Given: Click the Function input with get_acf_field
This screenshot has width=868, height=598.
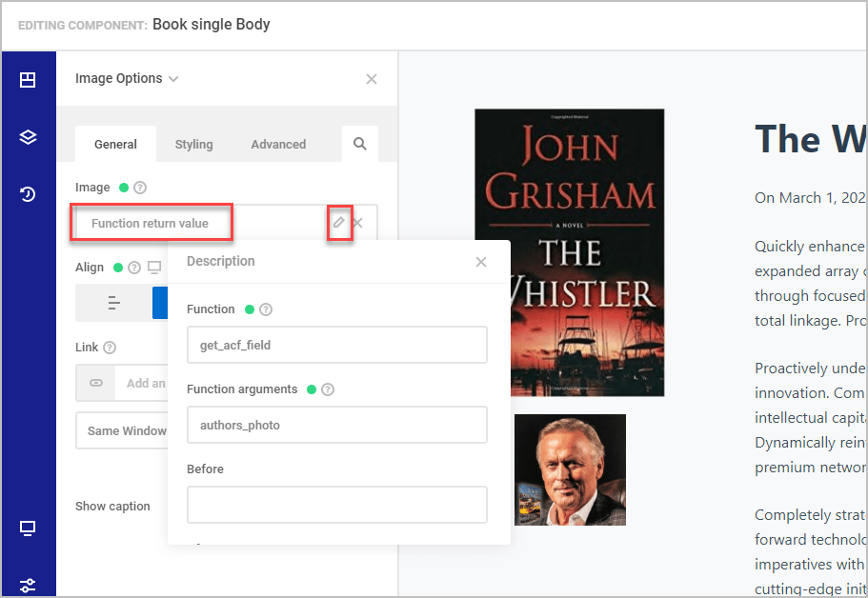Looking at the screenshot, I should [336, 345].
